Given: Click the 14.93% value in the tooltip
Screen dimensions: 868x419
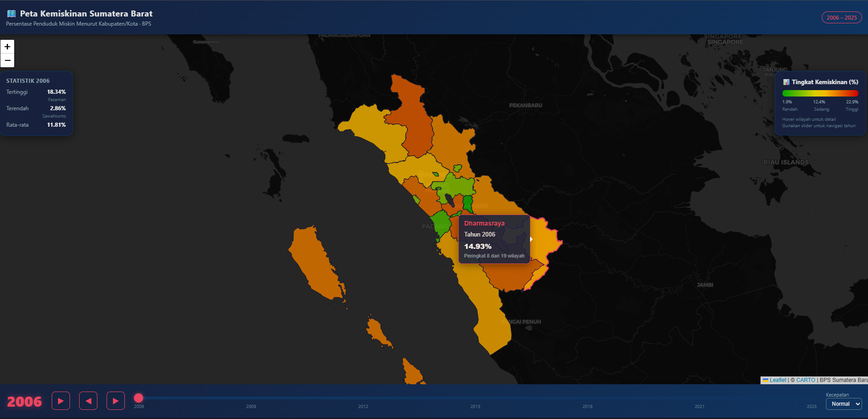Looking at the screenshot, I should (478, 246).
